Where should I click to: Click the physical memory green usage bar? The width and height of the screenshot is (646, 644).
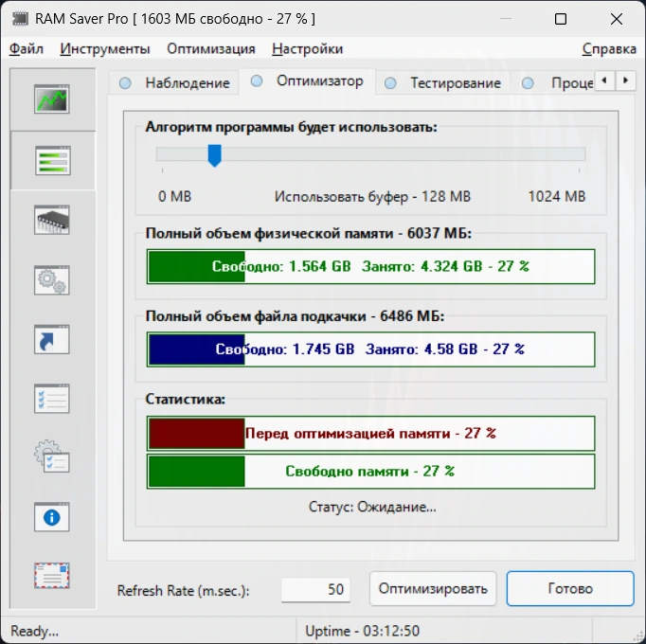coord(370,266)
